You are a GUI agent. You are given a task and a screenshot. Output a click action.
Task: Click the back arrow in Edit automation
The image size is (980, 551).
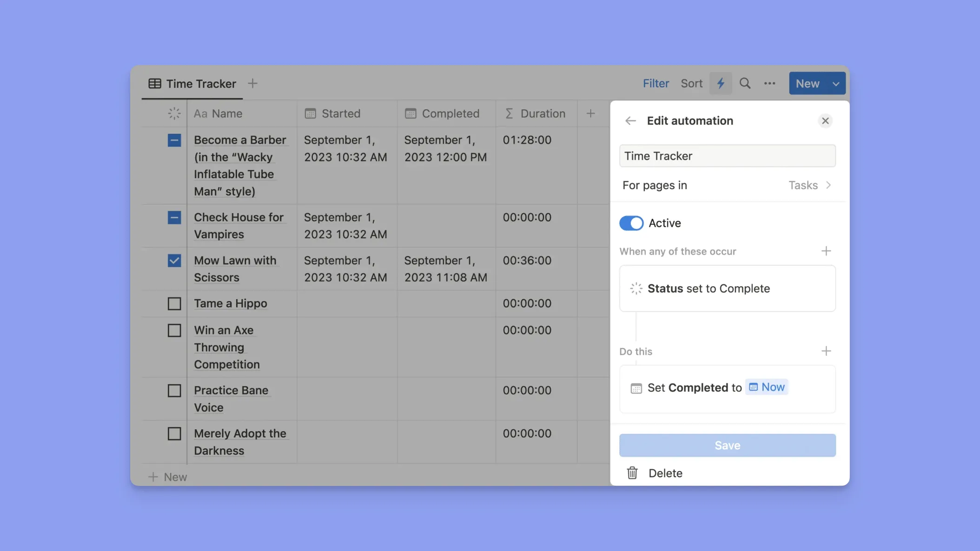(x=630, y=121)
